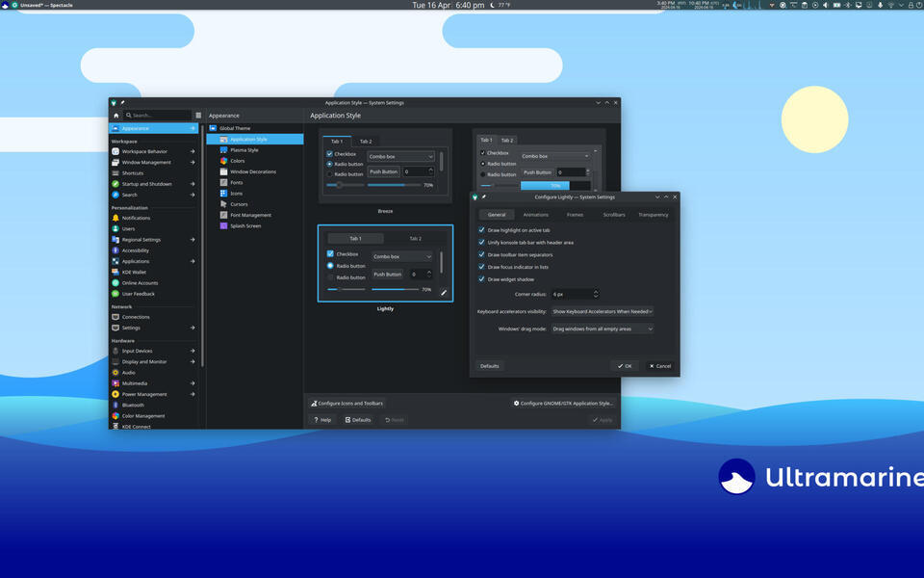Open Color Management entry
924x578 pixels.
(153, 416)
